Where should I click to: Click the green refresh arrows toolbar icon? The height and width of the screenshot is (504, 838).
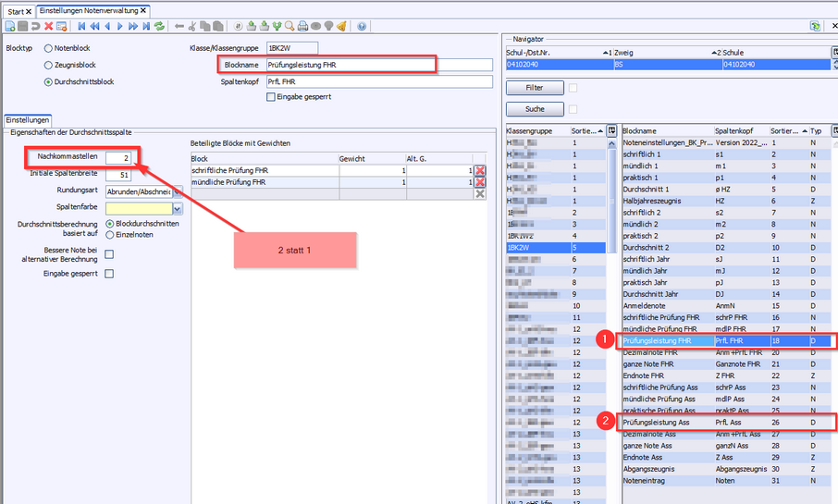click(160, 26)
